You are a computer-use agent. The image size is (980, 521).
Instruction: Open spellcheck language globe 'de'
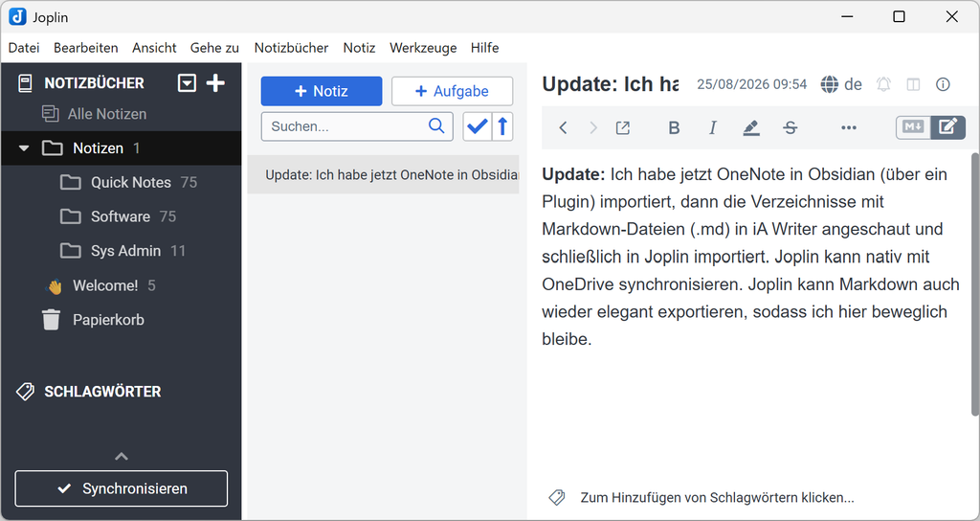(x=840, y=84)
